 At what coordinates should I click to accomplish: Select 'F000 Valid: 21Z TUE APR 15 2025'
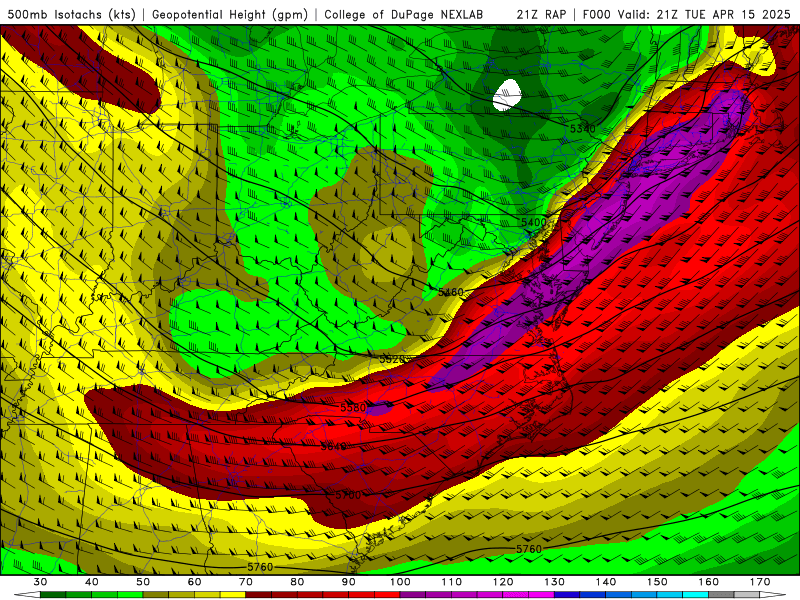(x=686, y=14)
